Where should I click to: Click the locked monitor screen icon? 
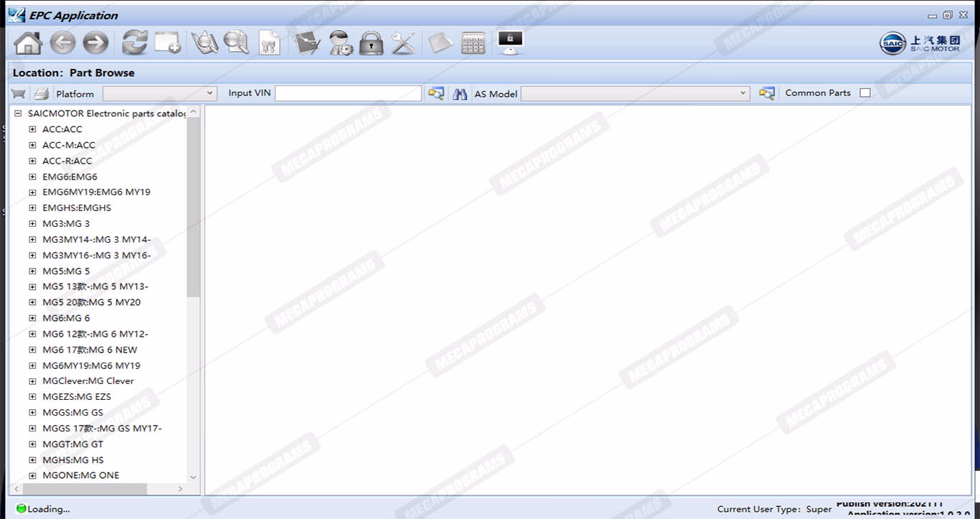(510, 42)
